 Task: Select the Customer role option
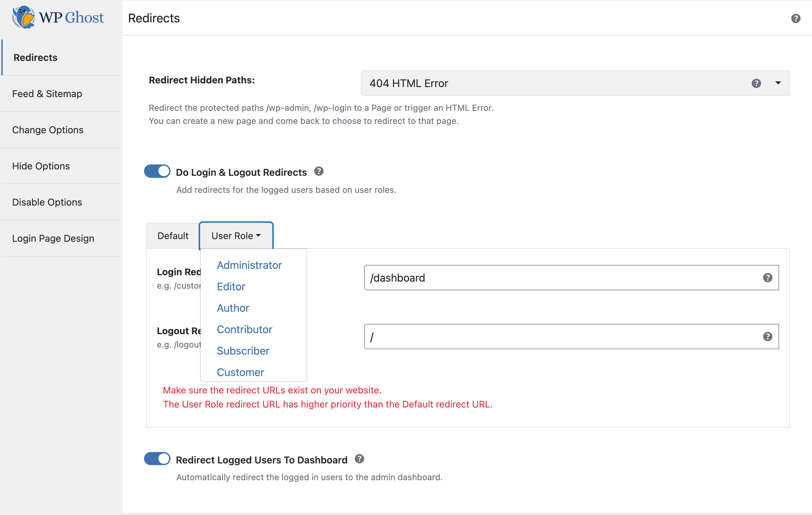[x=240, y=372]
